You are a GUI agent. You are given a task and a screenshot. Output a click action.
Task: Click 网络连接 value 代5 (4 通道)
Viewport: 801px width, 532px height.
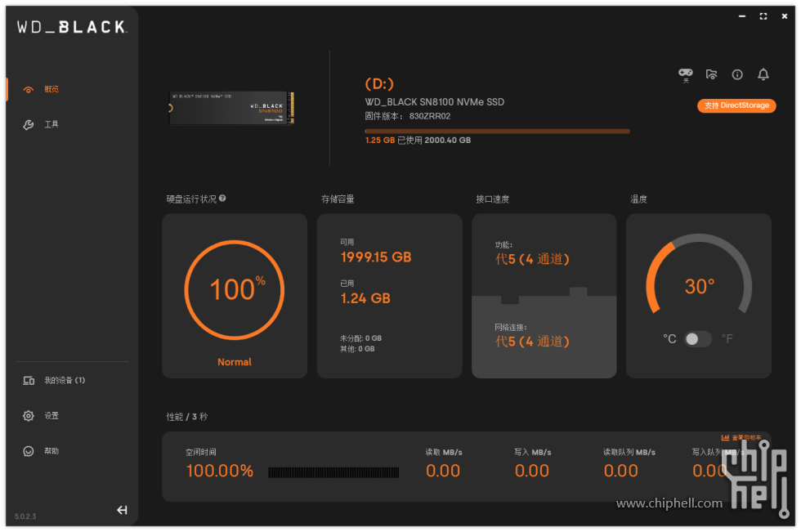tap(532, 342)
